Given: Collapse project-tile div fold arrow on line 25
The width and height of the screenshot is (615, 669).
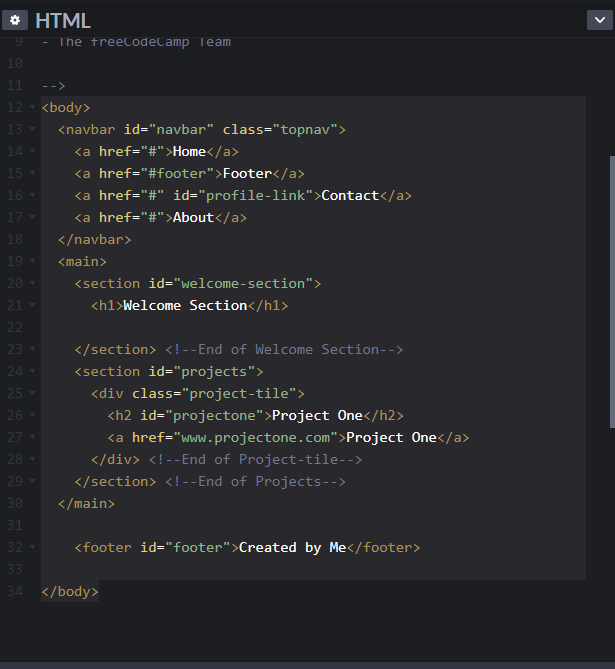Looking at the screenshot, I should pos(32,393).
